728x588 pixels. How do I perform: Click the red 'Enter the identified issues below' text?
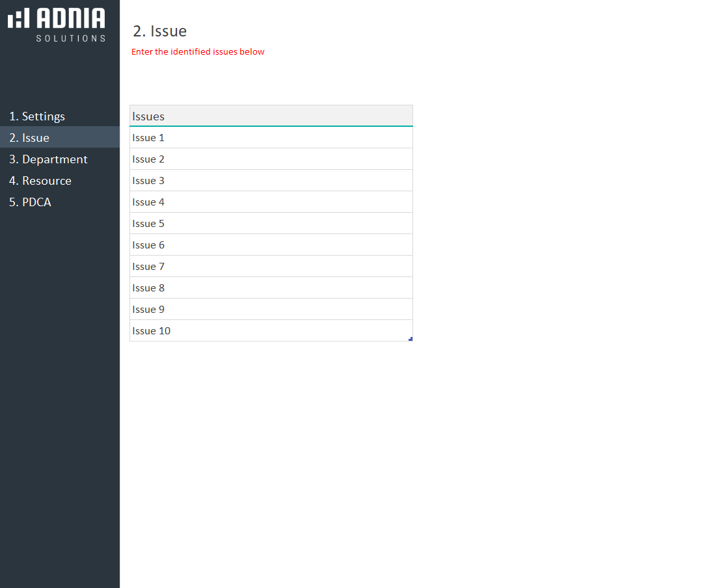pos(198,52)
